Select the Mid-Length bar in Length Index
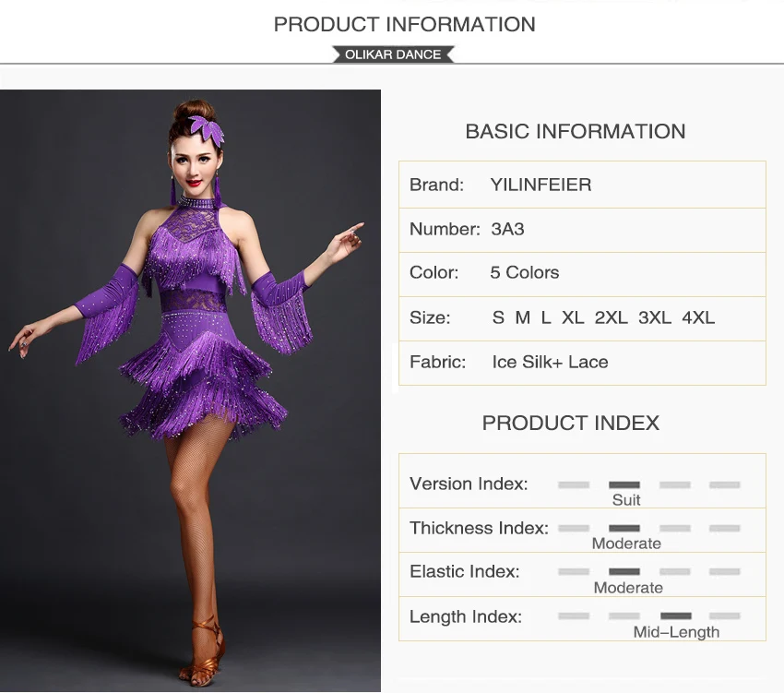This screenshot has height=693, width=784. point(676,615)
